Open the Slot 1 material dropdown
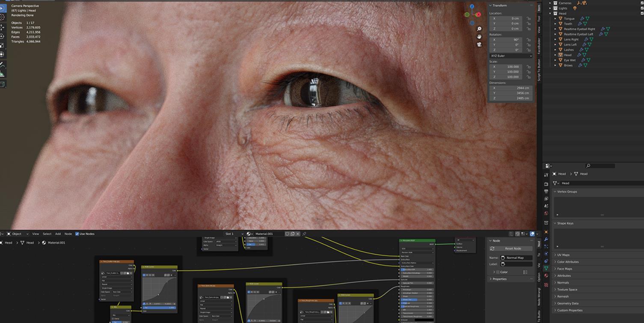 [234, 234]
